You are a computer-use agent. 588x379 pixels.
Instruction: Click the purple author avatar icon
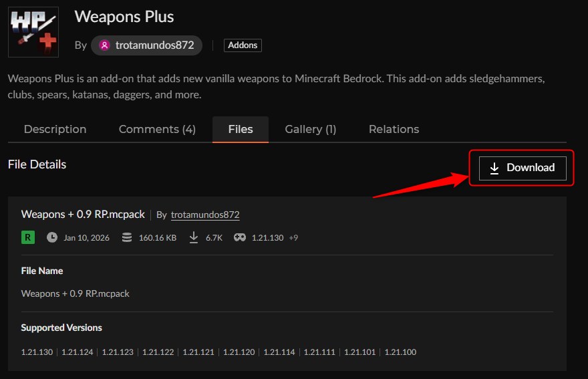[104, 45]
